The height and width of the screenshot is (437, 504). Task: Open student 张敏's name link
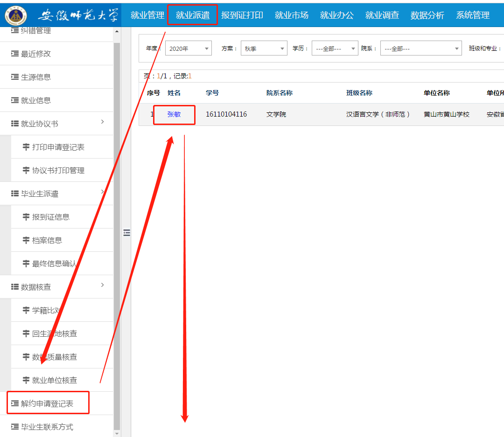[174, 114]
